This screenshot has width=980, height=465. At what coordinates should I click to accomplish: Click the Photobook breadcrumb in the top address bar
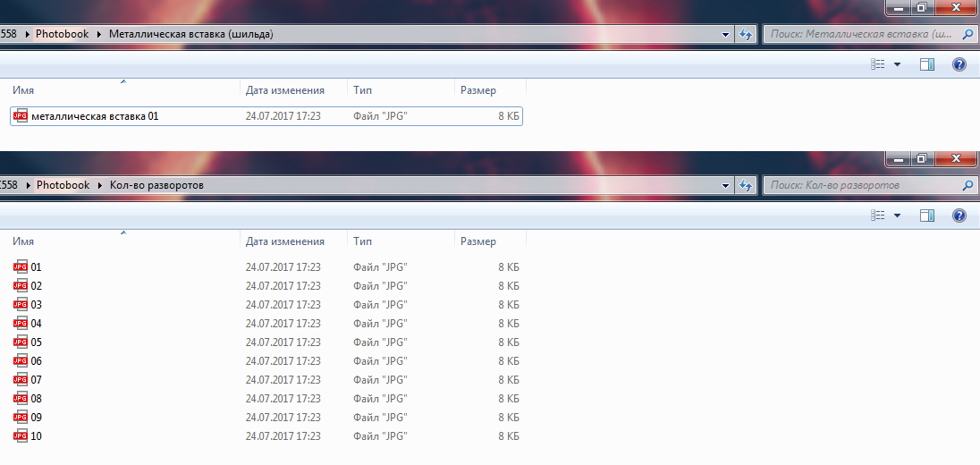63,35
